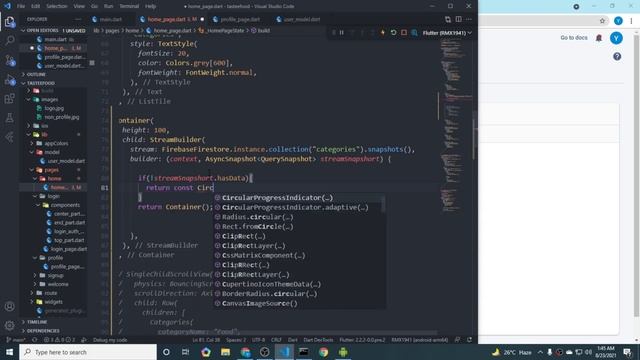
Task: Bookmark the page with star in Chrome
Action: [x=602, y=21]
